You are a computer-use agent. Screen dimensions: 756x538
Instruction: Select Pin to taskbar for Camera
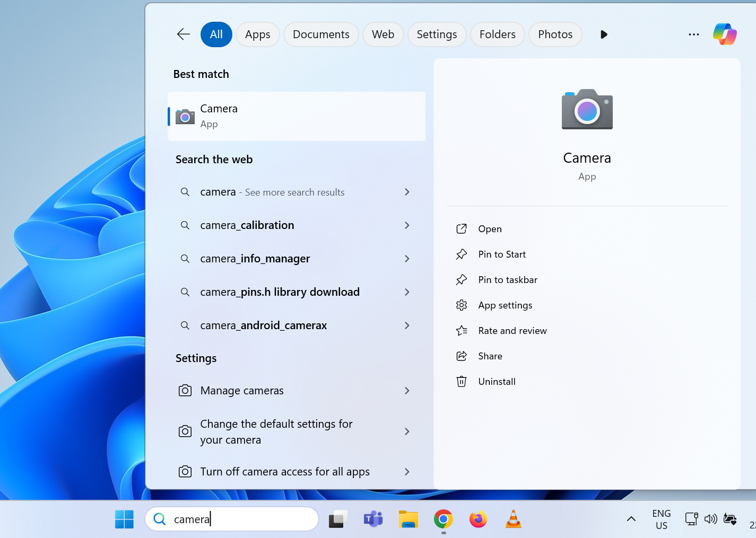(x=507, y=280)
